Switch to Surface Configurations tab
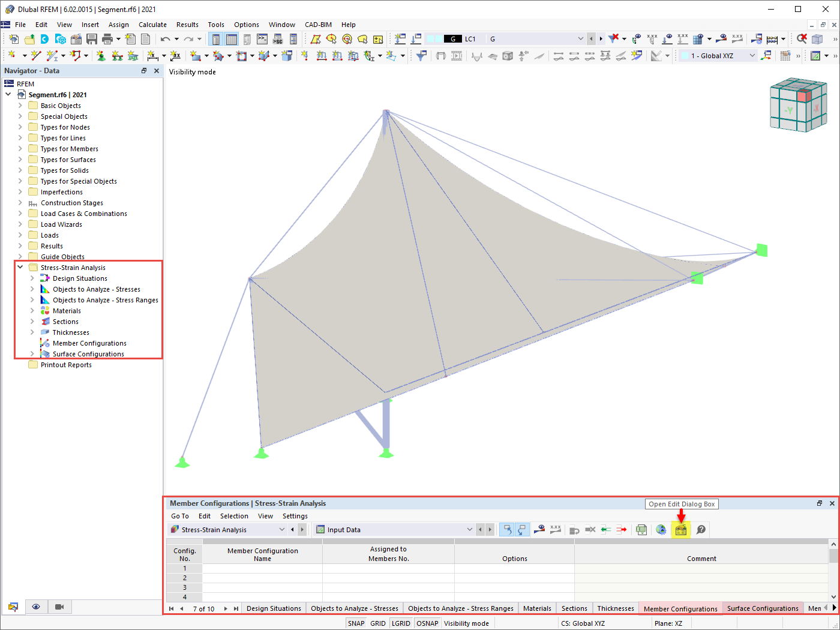The height and width of the screenshot is (630, 840). [763, 608]
